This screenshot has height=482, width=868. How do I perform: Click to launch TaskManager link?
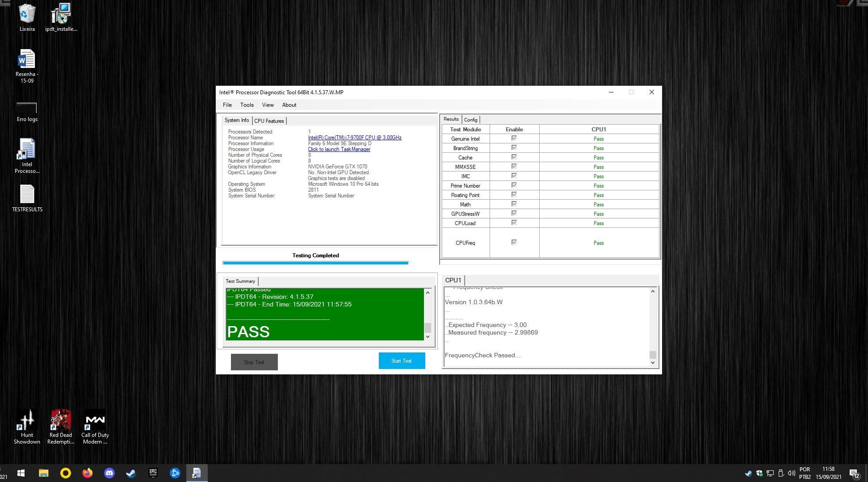point(339,149)
